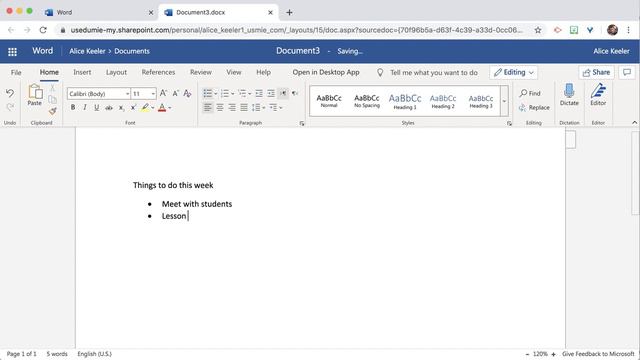This screenshot has height=360, width=640.
Task: Switch to the View tab
Action: click(234, 72)
